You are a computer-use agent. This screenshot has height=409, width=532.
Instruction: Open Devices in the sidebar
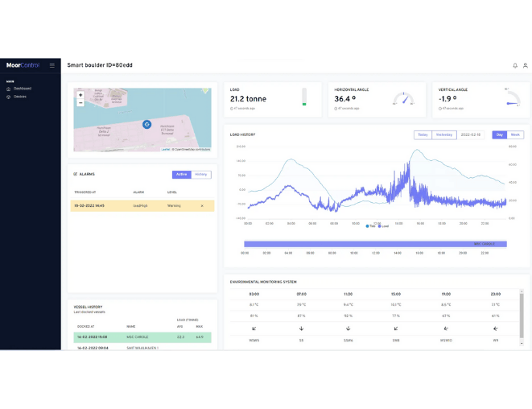(21, 97)
